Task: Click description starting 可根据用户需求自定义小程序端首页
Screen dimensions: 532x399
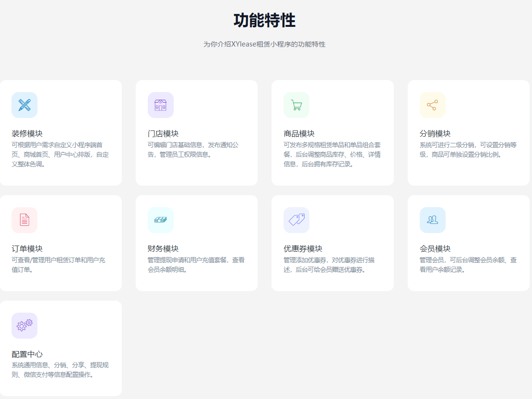Action: 60,154
